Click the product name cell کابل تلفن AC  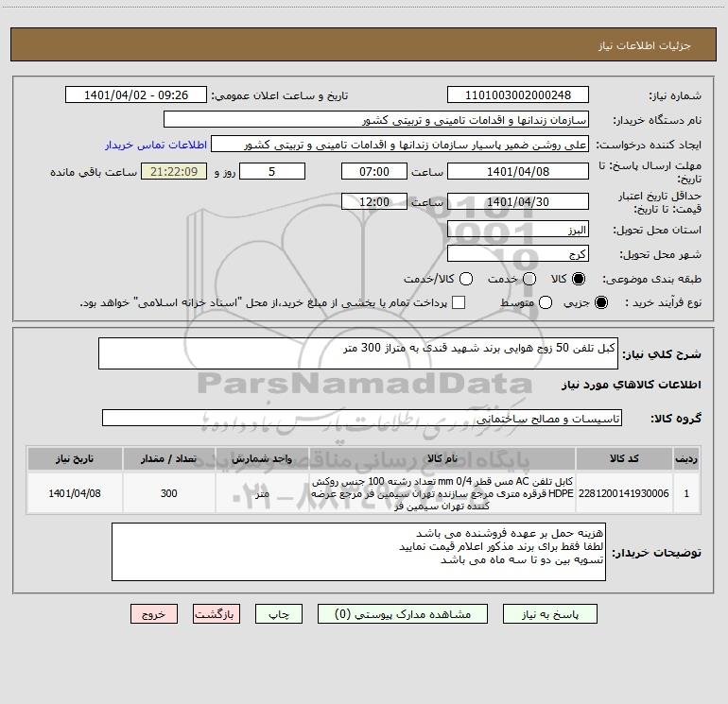point(442,493)
